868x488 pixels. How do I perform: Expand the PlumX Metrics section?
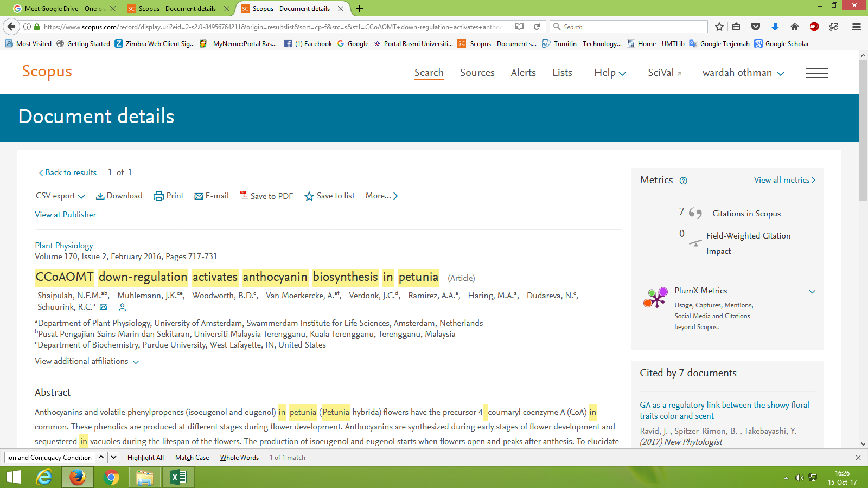pos(812,292)
